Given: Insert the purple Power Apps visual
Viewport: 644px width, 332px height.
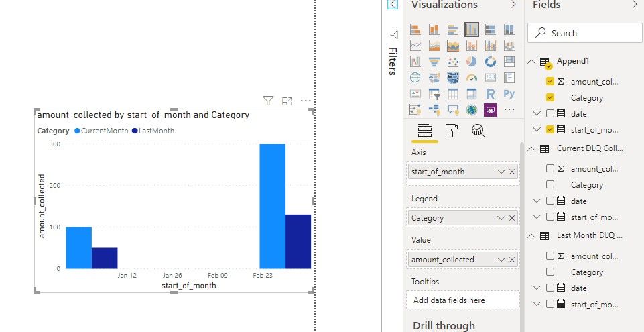Looking at the screenshot, I should click(491, 110).
